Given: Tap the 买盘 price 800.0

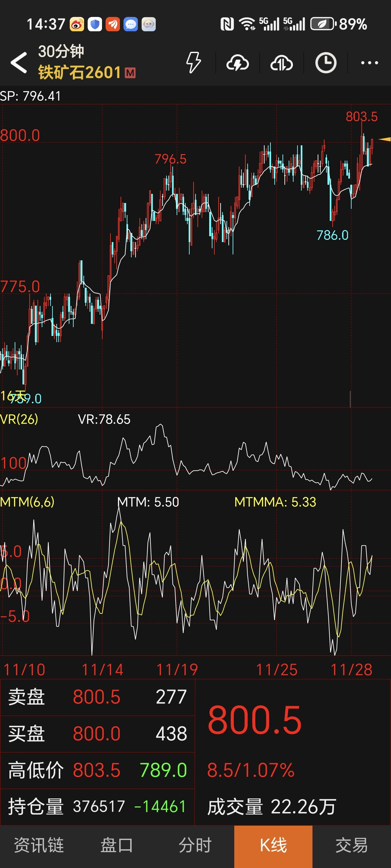Looking at the screenshot, I should 96,733.
